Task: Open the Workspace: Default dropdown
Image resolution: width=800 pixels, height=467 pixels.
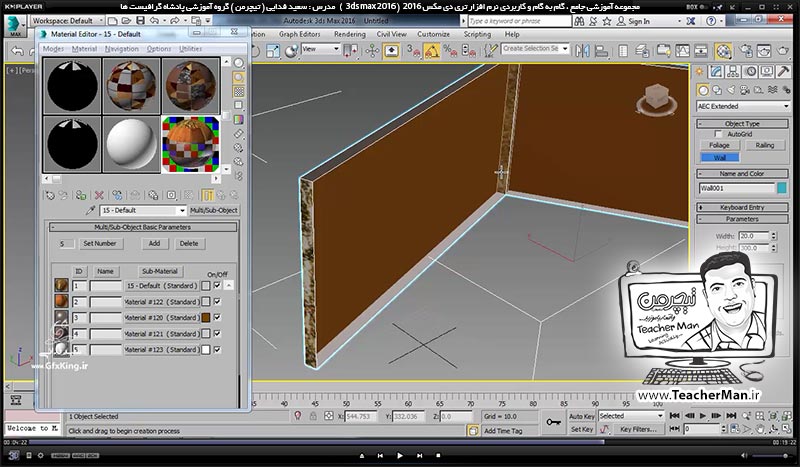Action: (67, 21)
